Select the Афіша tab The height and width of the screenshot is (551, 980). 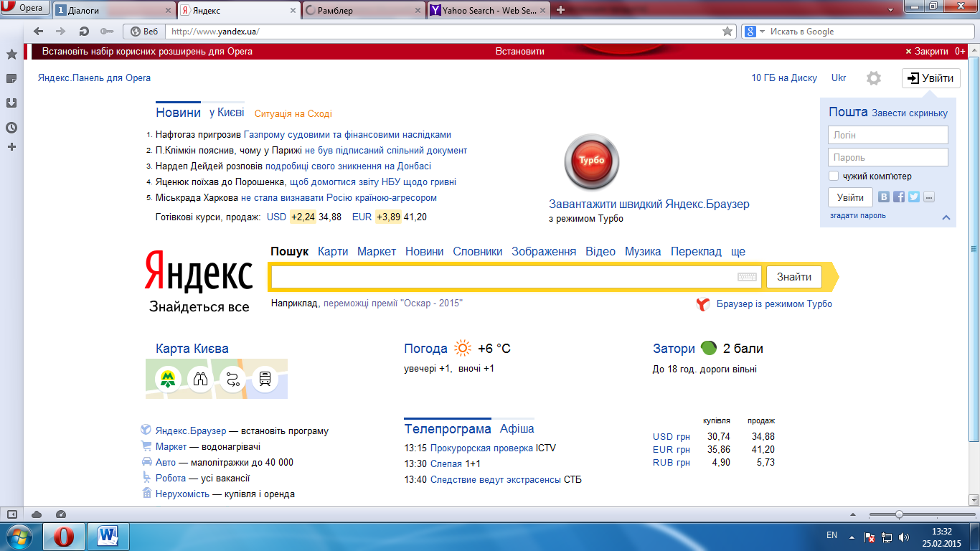(x=517, y=428)
